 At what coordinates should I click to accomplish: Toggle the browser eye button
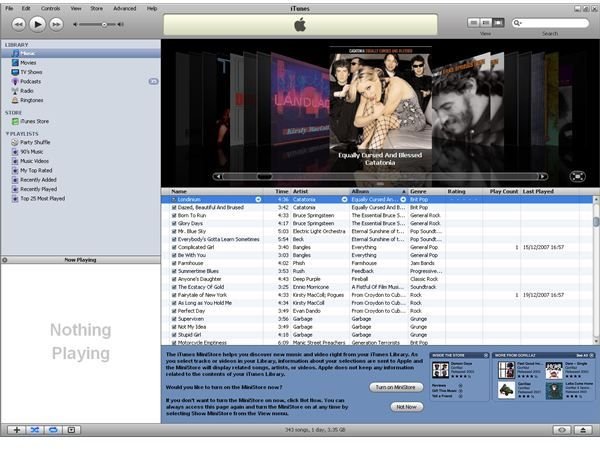562,430
